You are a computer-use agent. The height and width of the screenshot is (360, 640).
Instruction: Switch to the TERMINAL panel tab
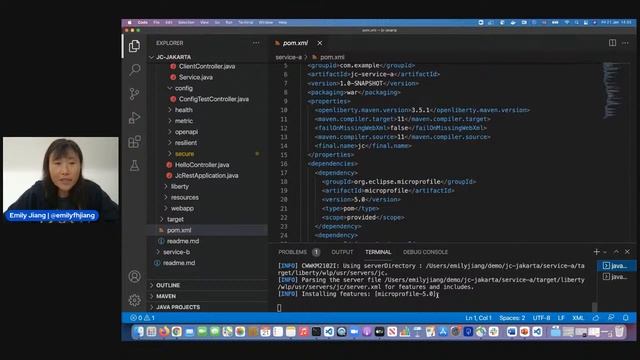point(378,252)
